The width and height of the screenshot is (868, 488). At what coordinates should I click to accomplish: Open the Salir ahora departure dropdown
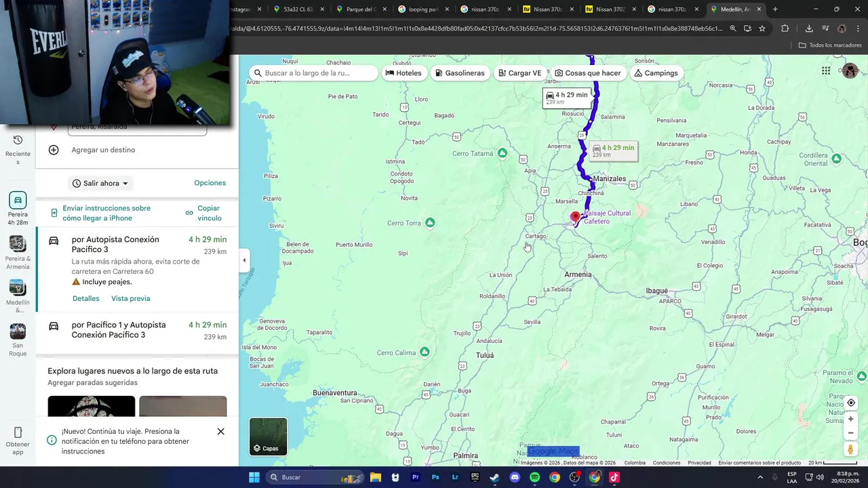100,183
